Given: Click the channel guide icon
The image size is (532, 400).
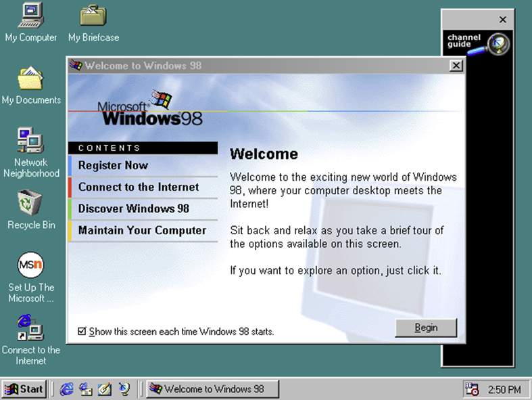Looking at the screenshot, I should point(477,43).
